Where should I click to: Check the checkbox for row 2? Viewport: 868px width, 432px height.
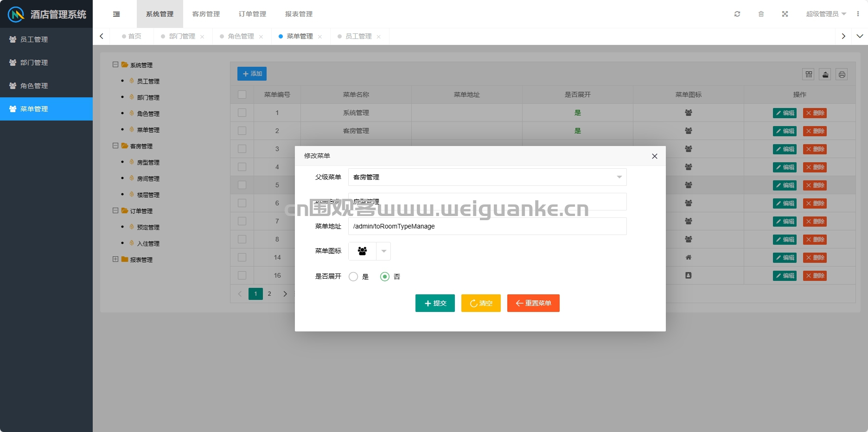coord(242,131)
